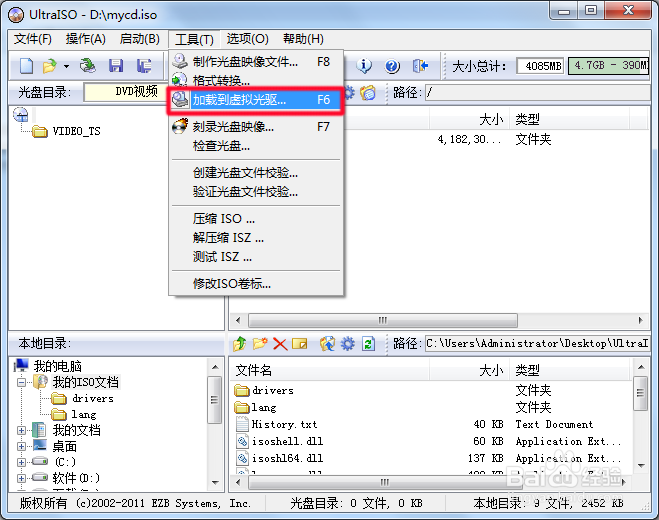Choose 压缩 ISO ... menu entry

click(x=256, y=219)
